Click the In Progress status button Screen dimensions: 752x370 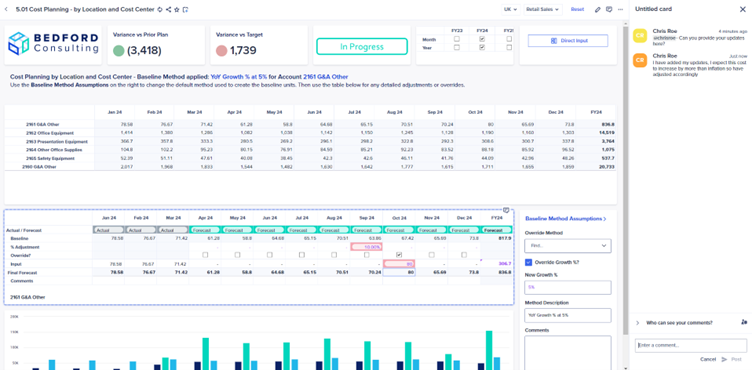[362, 47]
